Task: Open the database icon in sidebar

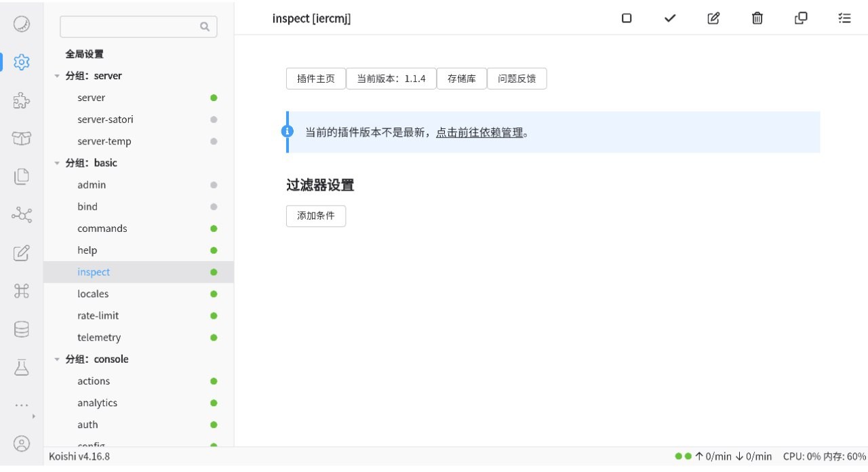Action: coord(22,330)
